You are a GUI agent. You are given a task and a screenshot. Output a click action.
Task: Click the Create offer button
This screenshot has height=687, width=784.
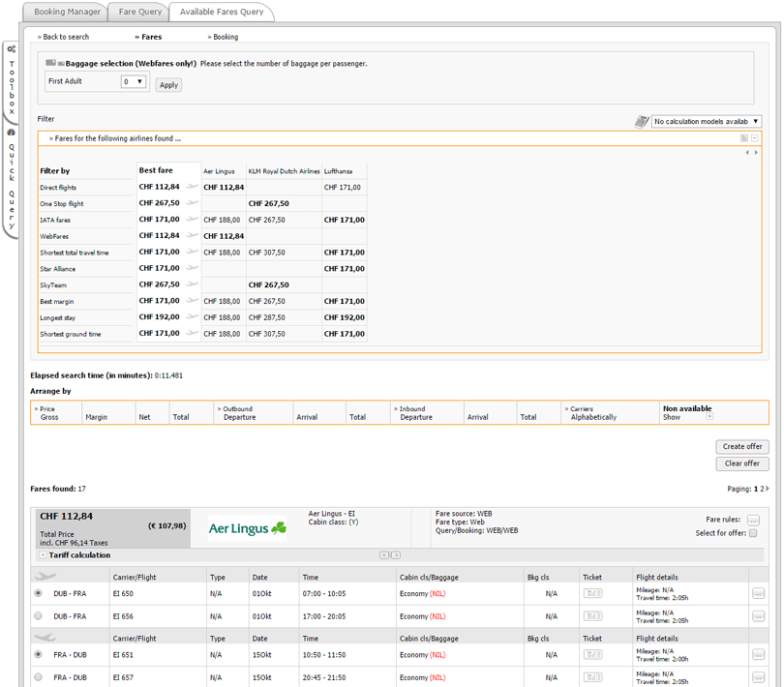point(742,446)
